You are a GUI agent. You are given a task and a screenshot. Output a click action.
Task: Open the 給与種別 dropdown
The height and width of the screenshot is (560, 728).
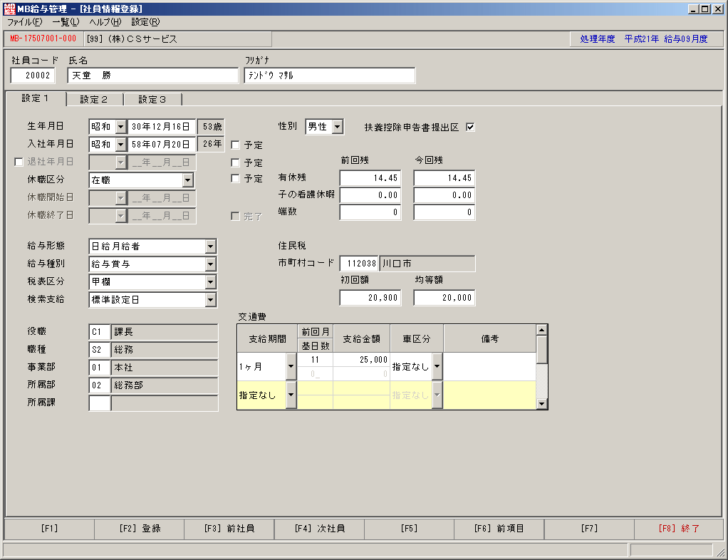coord(210,264)
